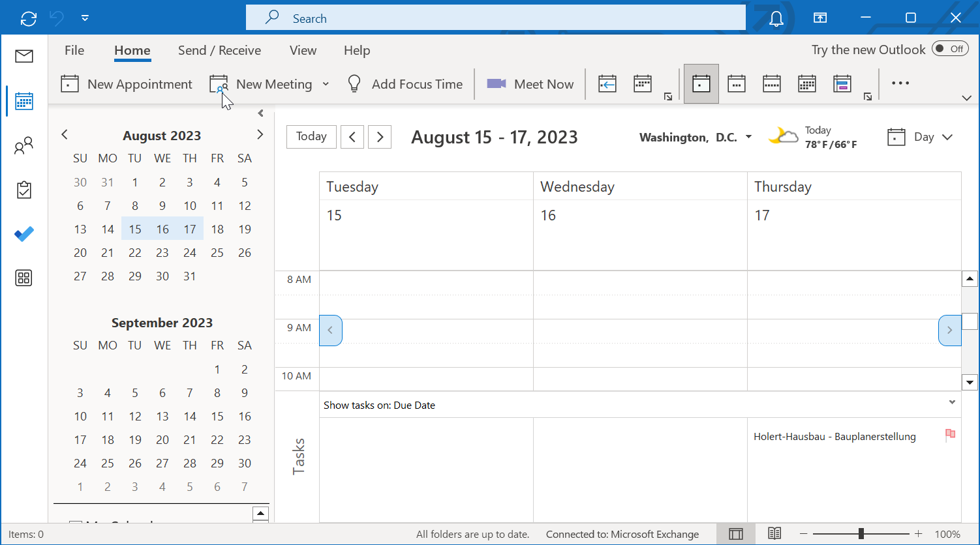The width and height of the screenshot is (980, 545).
Task: Click the Today button
Action: [x=311, y=137]
